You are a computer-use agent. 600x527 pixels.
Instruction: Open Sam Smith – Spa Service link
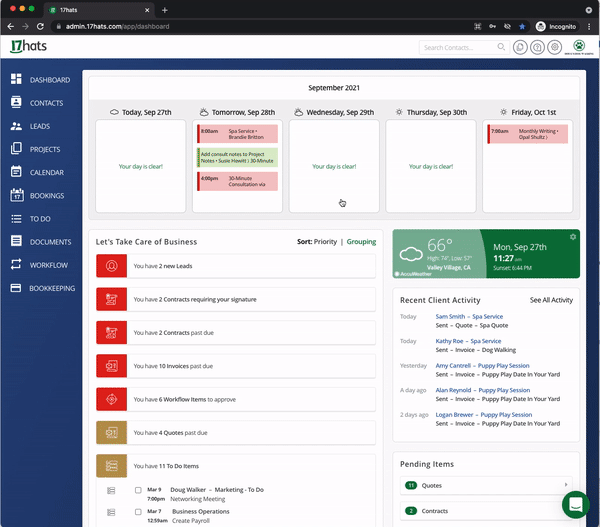point(470,316)
